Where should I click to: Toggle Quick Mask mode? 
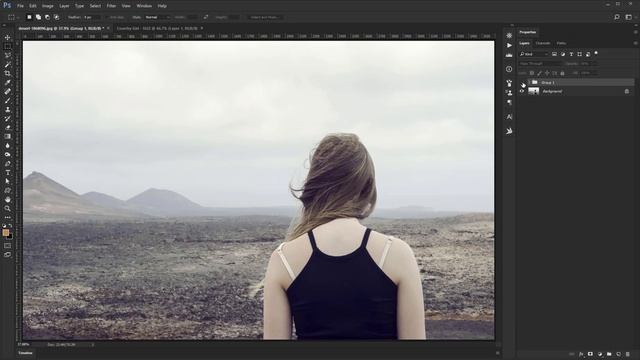click(7, 246)
